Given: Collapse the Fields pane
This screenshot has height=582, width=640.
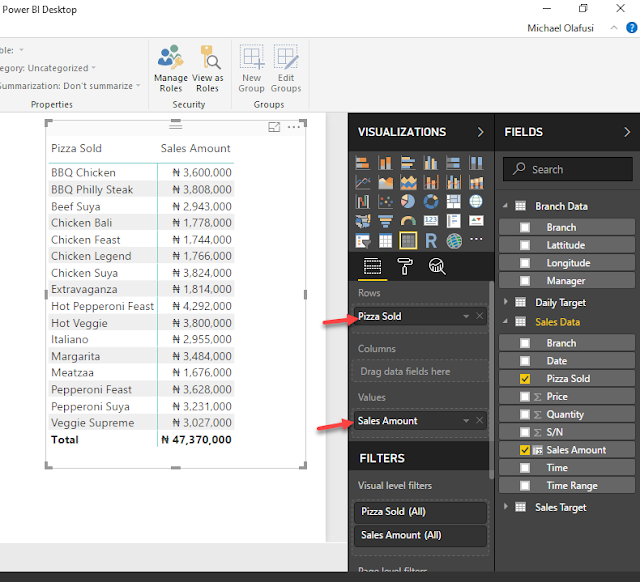Looking at the screenshot, I should pyautogui.click(x=627, y=132).
